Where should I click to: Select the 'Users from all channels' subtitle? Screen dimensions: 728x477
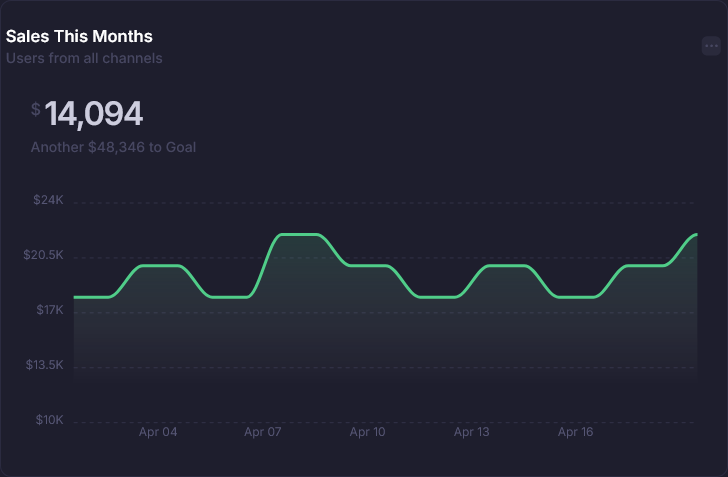click(84, 58)
